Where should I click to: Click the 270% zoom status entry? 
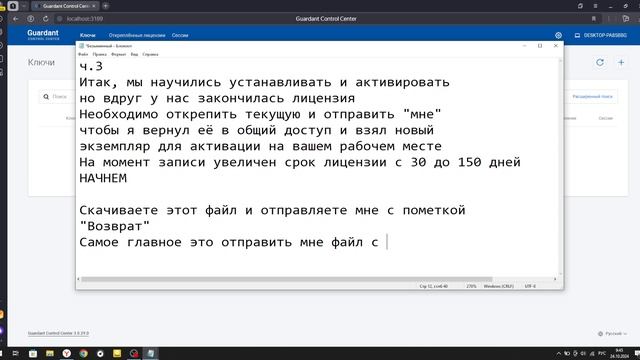[x=471, y=287]
